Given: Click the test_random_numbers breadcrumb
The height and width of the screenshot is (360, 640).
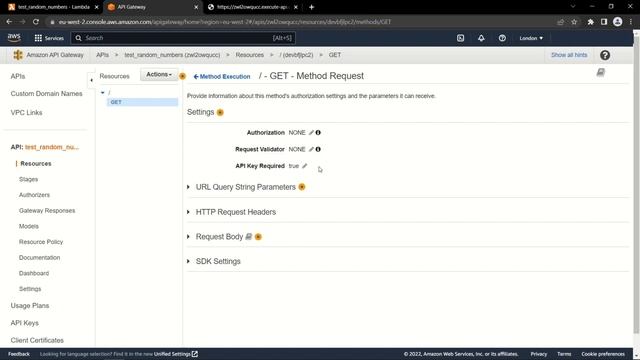Looking at the screenshot, I should pyautogui.click(x=172, y=55).
